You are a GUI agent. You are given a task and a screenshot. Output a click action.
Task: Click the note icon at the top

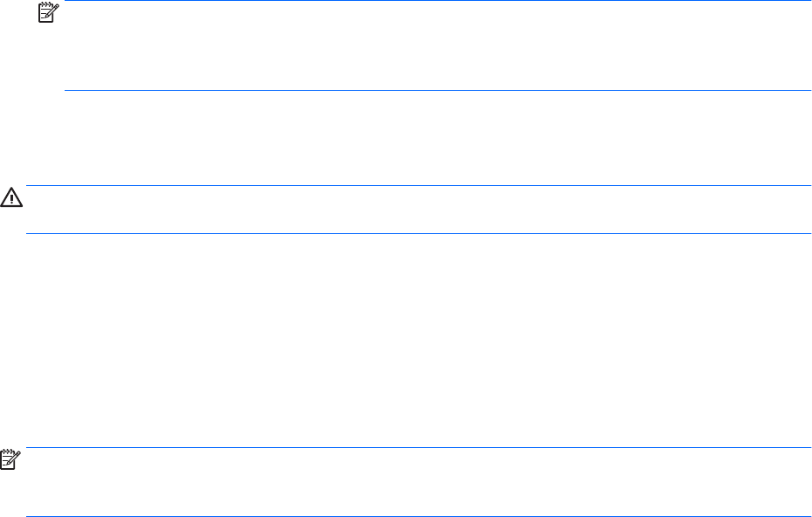point(45,12)
